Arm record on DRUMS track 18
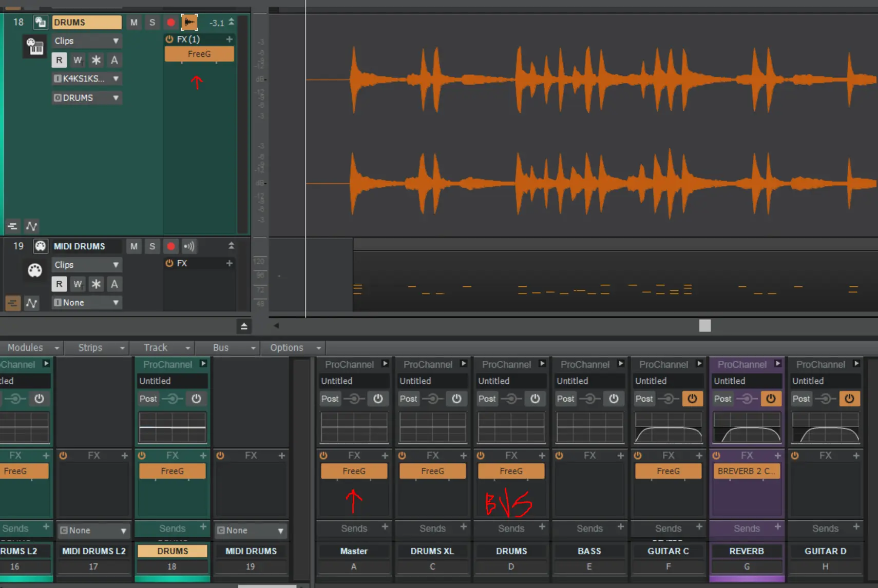The height and width of the screenshot is (588, 878). [x=171, y=22]
